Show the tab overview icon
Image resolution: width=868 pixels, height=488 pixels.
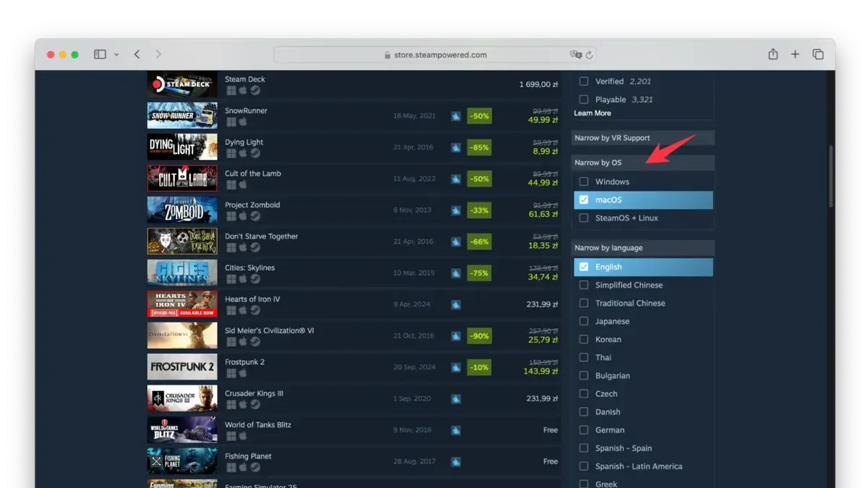click(818, 54)
